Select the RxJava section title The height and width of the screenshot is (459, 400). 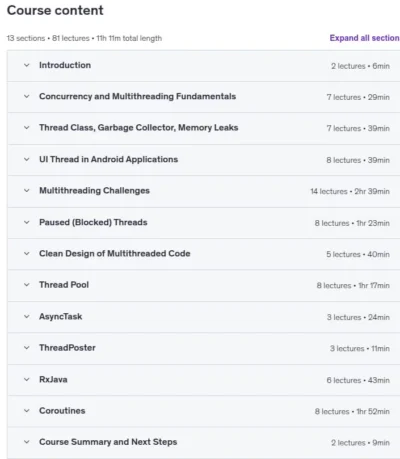tap(53, 380)
